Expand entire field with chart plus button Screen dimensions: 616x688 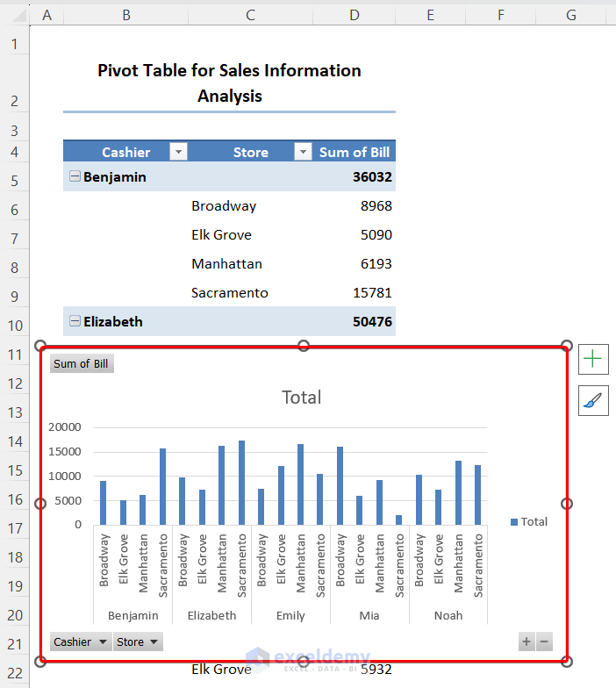pyautogui.click(x=526, y=641)
